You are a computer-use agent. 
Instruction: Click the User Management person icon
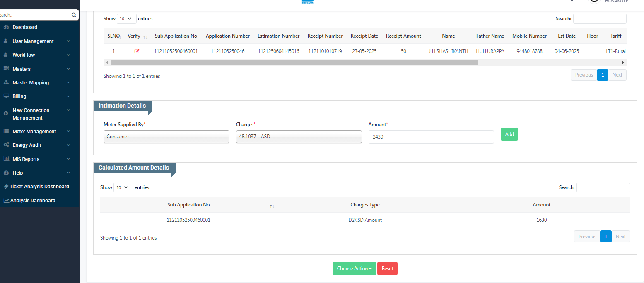(x=5, y=41)
